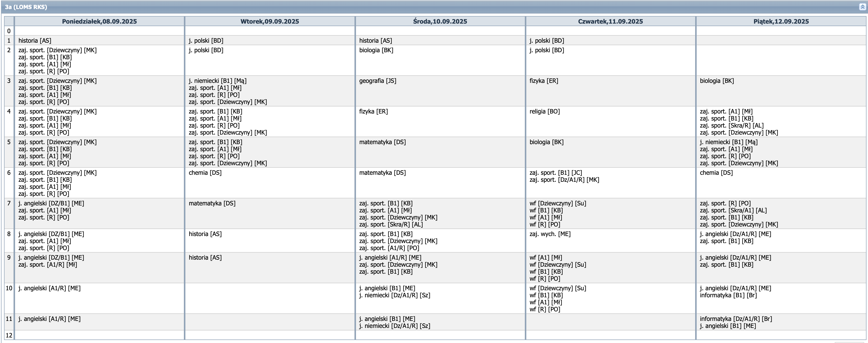Select the Poniedziałek,08.09.2025 column header
Viewport: 868px width, 343px height.
point(99,21)
